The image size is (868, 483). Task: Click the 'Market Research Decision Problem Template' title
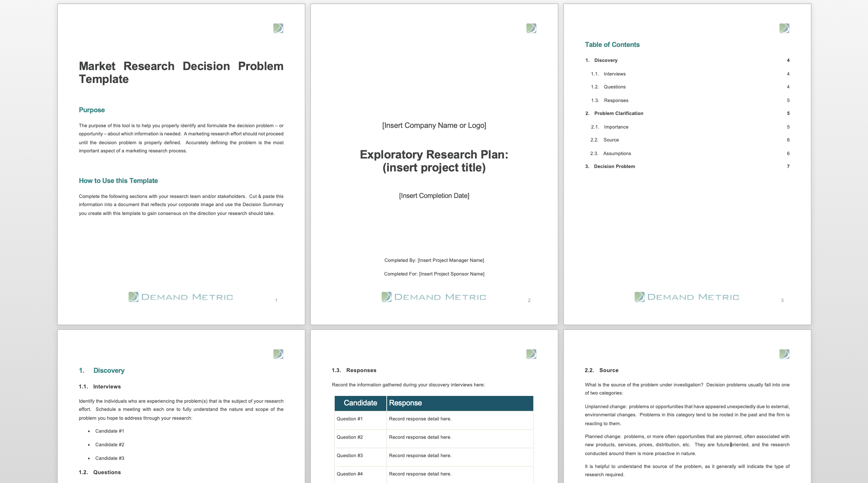181,72
